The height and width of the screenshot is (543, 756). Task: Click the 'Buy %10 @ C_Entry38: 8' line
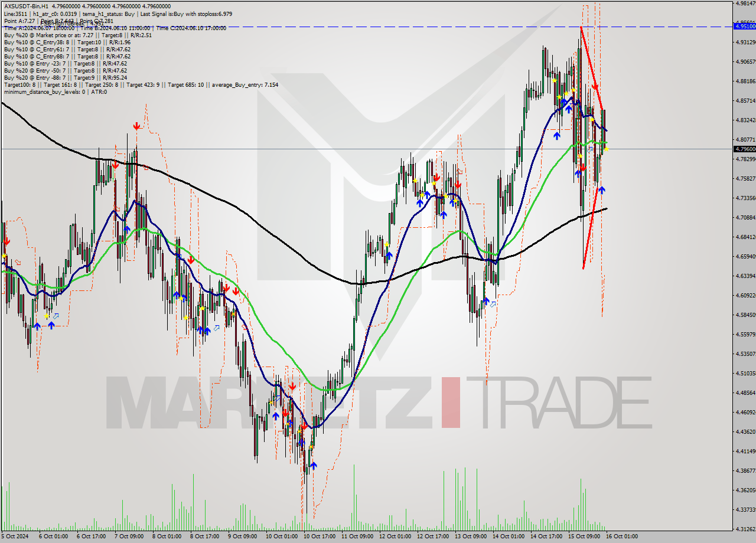(x=67, y=42)
